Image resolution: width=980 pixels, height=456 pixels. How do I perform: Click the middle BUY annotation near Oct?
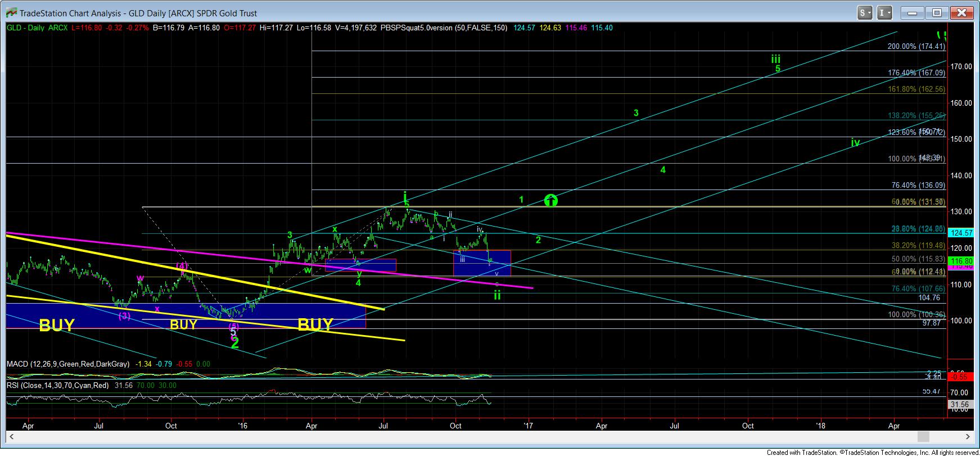pos(183,324)
